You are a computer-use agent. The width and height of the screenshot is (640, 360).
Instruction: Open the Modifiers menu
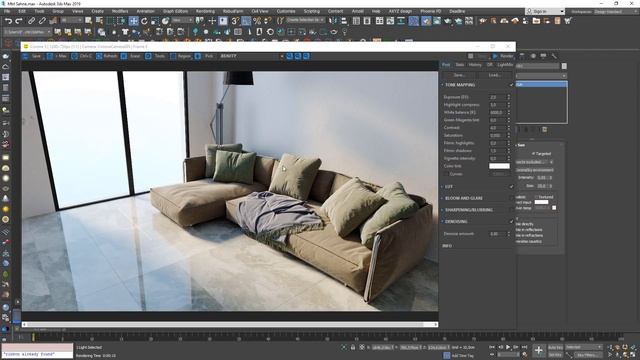pyautogui.click(x=120, y=11)
